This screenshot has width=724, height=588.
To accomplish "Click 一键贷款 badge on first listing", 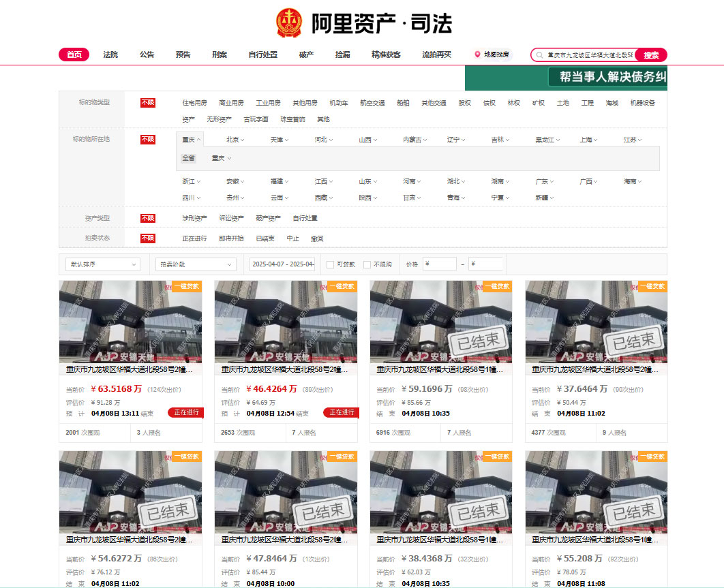I will (x=186, y=286).
